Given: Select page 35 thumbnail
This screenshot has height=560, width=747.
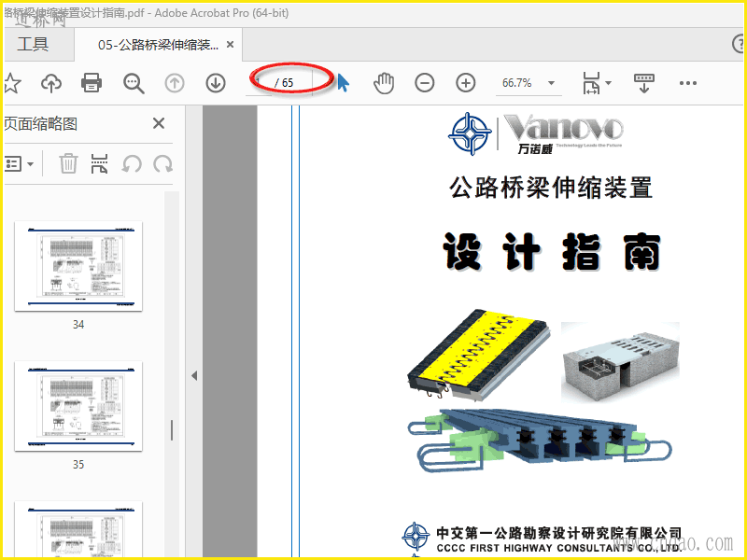Looking at the screenshot, I should coord(78,406).
